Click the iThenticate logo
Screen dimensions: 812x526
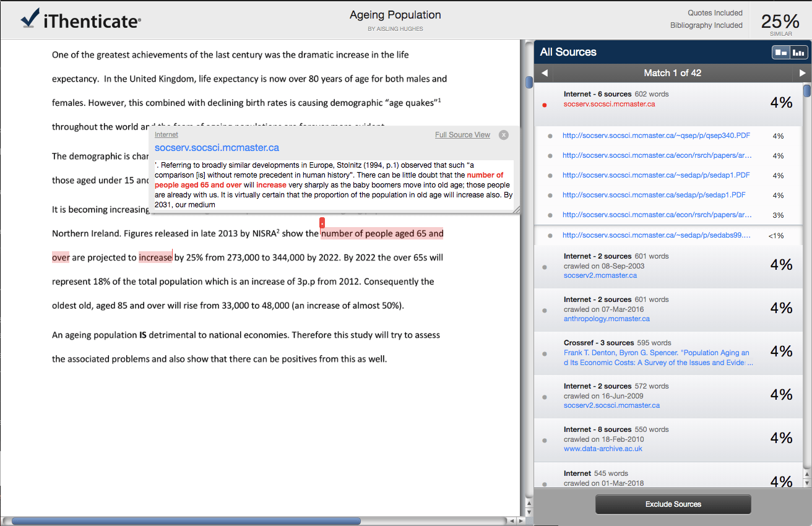(80, 20)
